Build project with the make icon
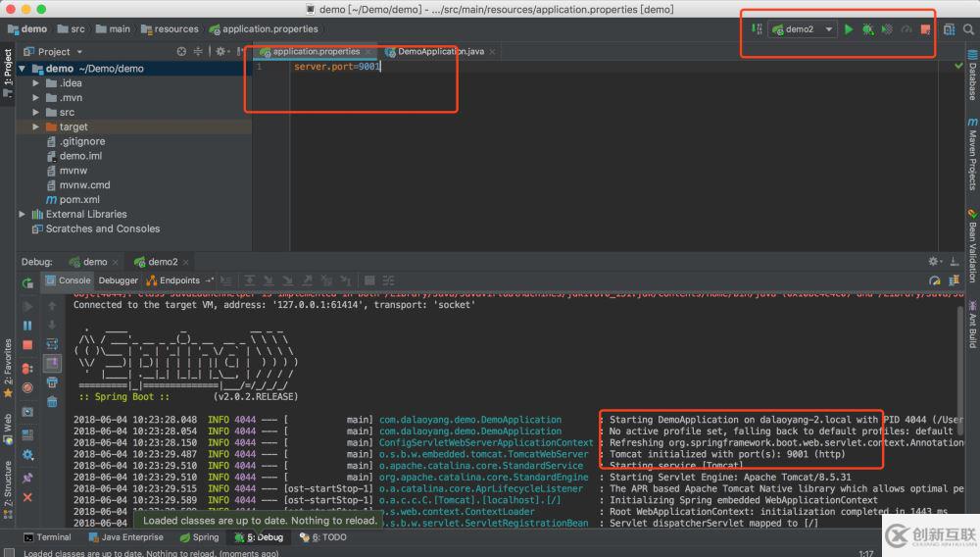Screen dimensions: 980x557 [757, 29]
